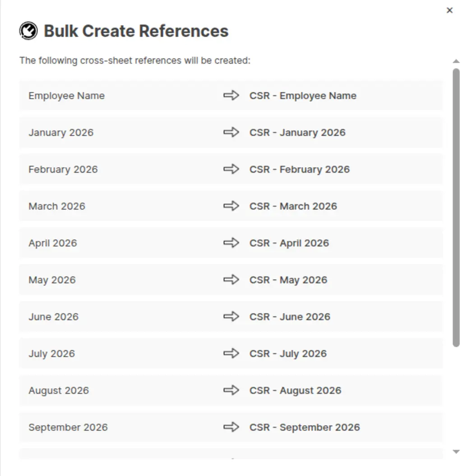
Task: Select the source text 'January 2026'
Action: (x=61, y=133)
